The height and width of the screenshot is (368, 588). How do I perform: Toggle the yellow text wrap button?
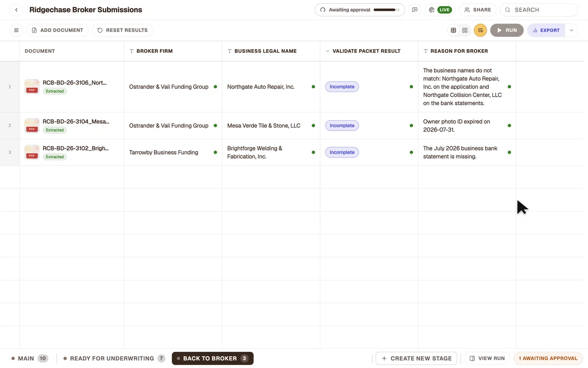(x=480, y=30)
